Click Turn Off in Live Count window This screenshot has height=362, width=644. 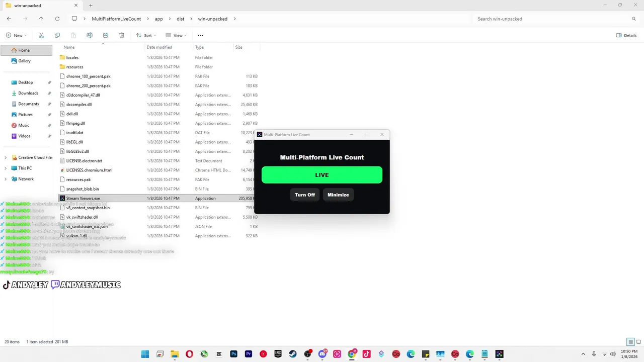pos(305,195)
